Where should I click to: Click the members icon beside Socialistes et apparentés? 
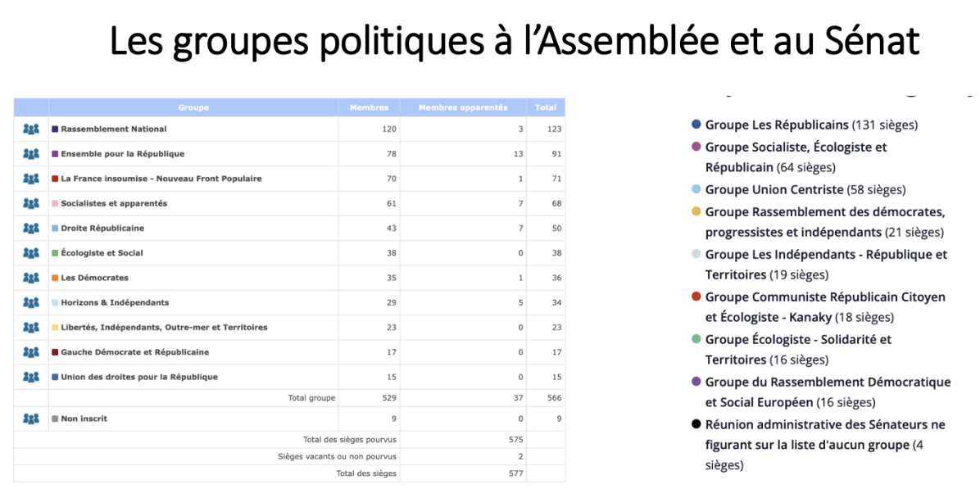click(31, 203)
